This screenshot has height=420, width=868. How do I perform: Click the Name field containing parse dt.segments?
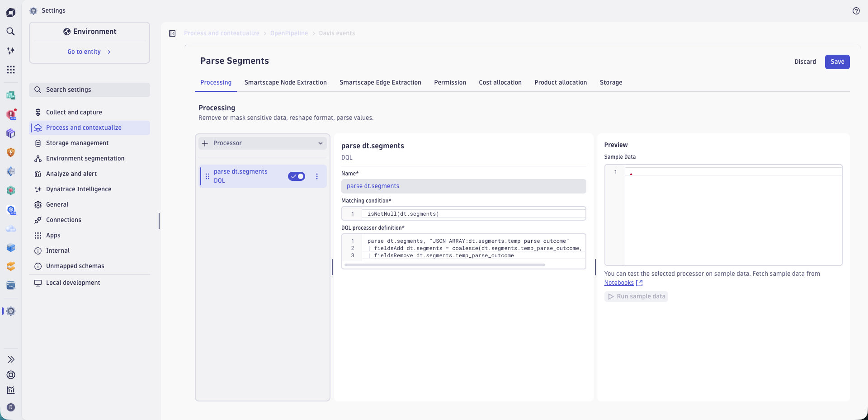(x=464, y=186)
